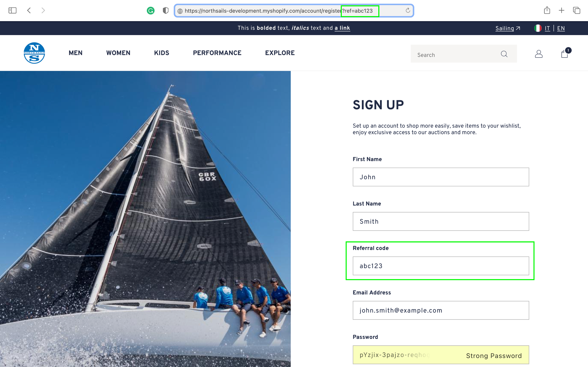Select the Referral code input field

click(441, 266)
